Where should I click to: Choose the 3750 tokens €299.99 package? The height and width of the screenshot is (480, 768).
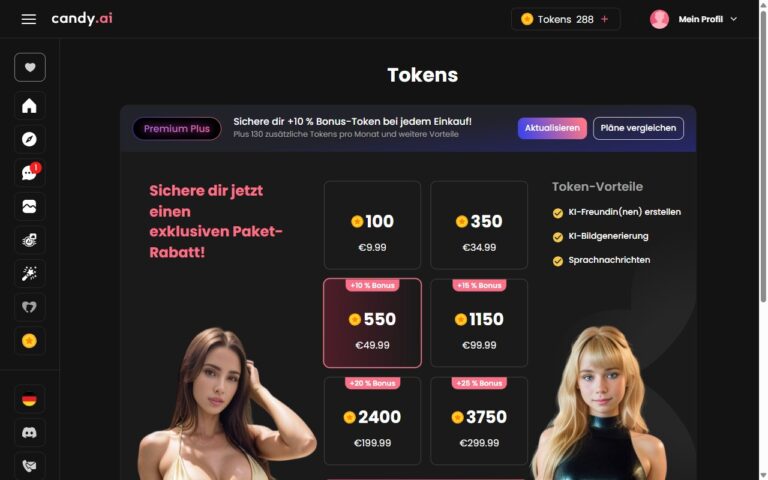tap(479, 421)
